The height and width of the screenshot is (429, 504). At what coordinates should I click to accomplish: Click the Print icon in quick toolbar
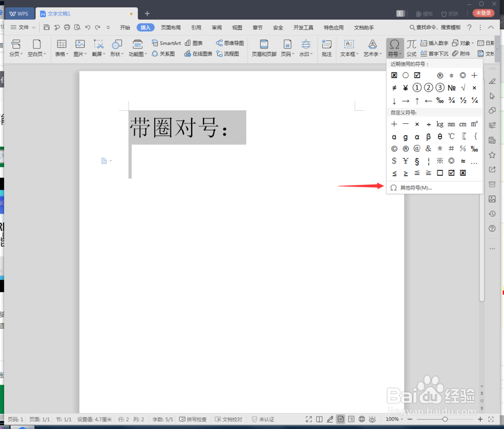pyautogui.click(x=67, y=27)
